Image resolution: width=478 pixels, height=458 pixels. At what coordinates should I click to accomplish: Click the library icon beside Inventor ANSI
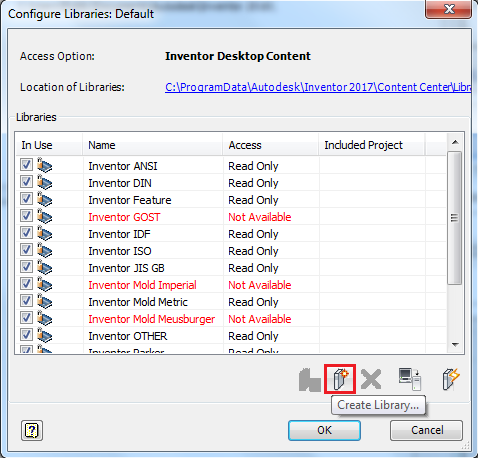coord(44,165)
